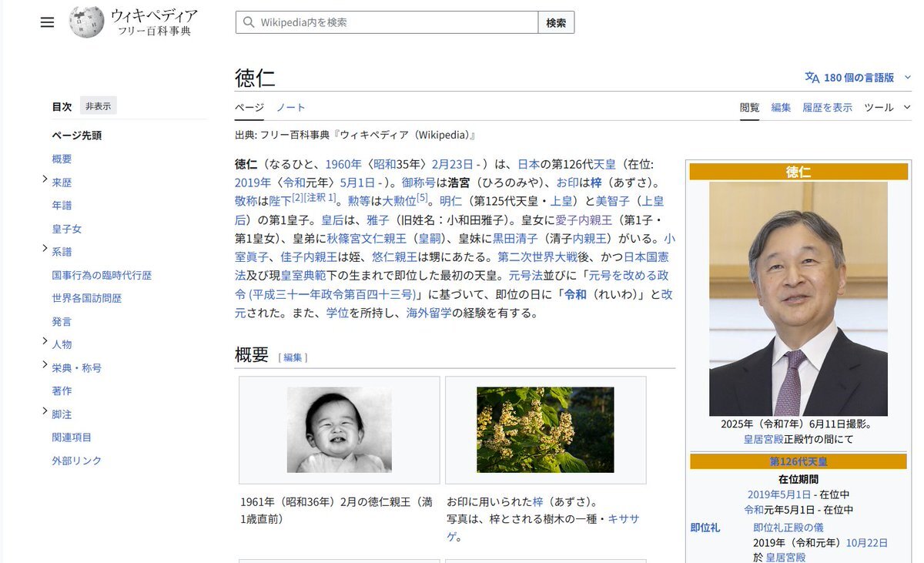
Task: Jump to 外部リンク in contents
Action: pos(76,461)
